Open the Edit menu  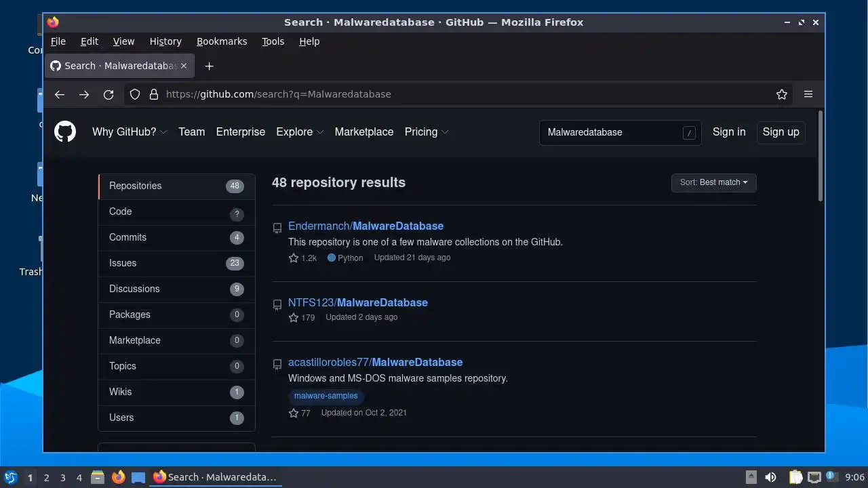click(x=90, y=41)
